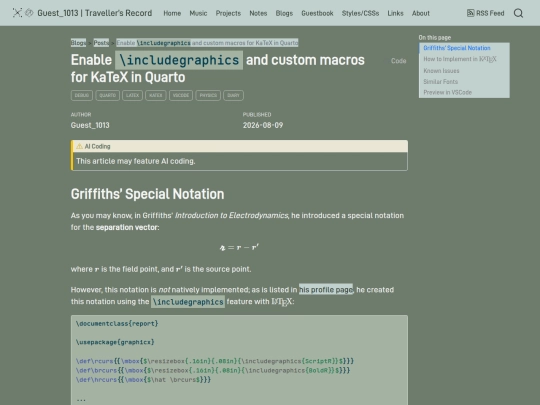Screen dimensions: 540x405
Task: Open the Music nav item
Action: (x=198, y=13)
